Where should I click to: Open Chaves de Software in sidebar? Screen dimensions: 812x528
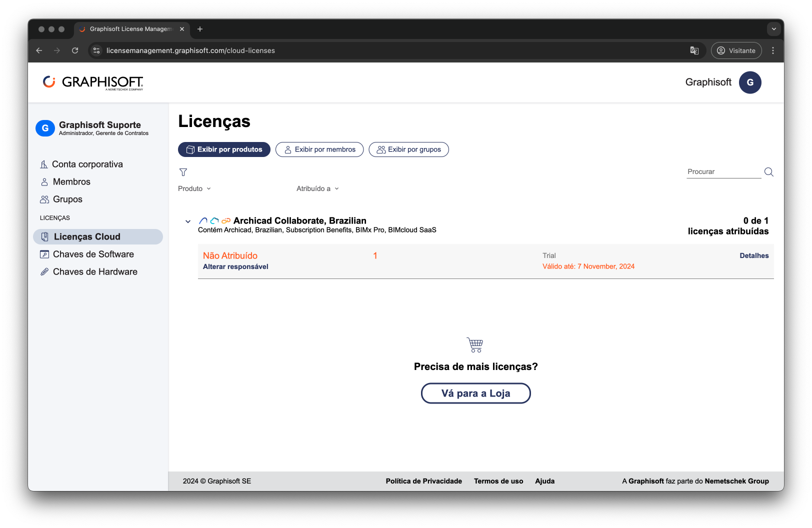coord(87,254)
